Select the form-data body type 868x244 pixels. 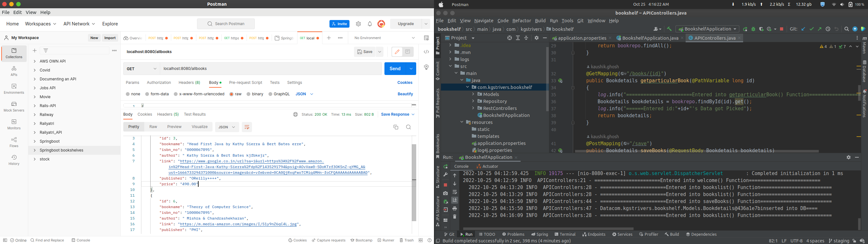(157, 94)
